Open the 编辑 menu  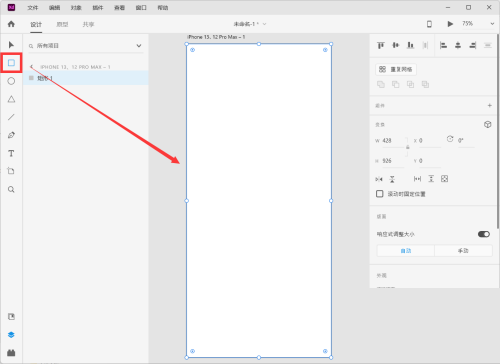pyautogui.click(x=54, y=7)
